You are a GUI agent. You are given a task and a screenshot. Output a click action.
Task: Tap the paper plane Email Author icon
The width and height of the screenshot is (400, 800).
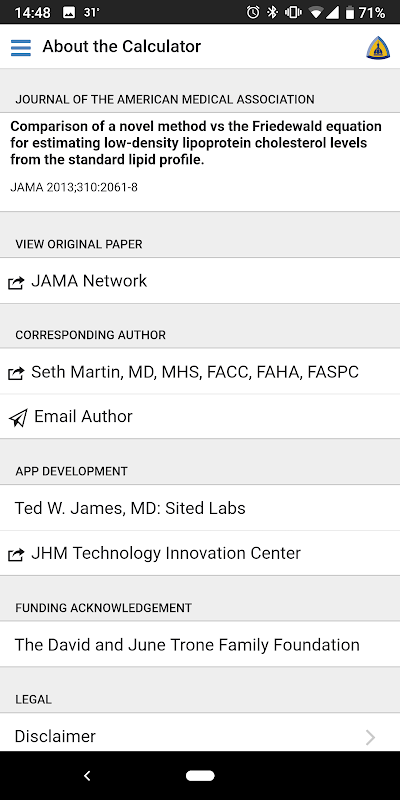click(x=18, y=418)
